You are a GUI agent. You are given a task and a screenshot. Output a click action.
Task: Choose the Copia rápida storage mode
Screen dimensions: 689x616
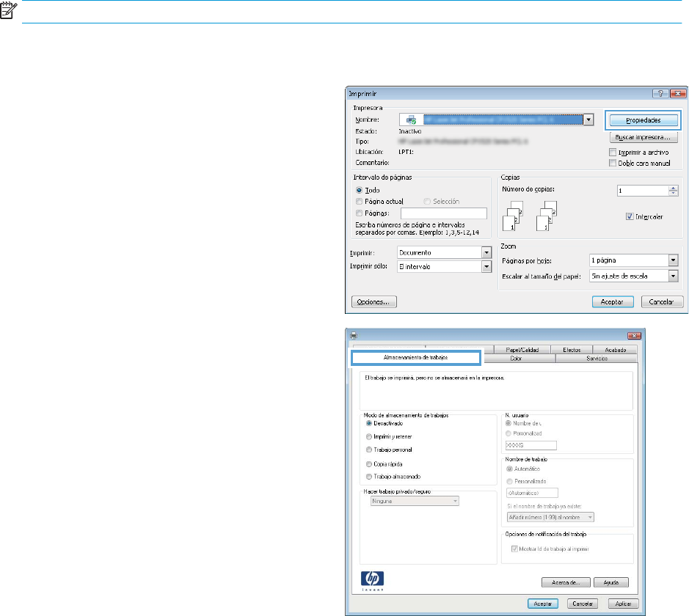[x=368, y=463]
